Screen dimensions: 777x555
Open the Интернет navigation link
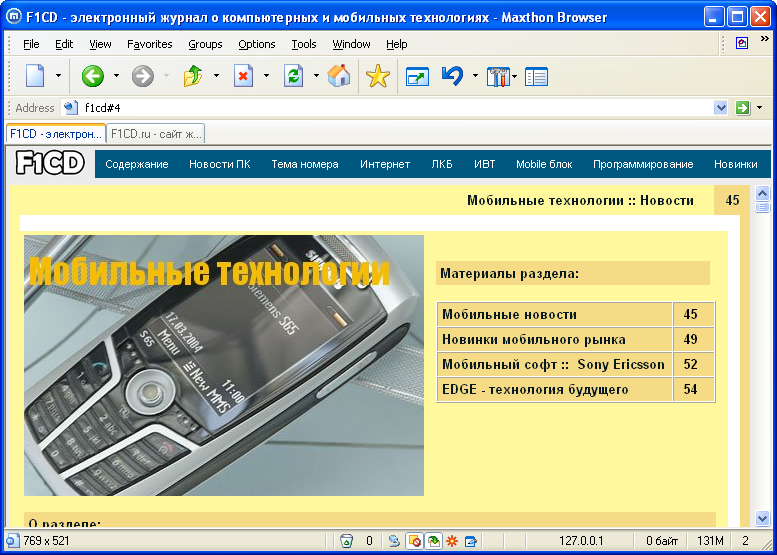(385, 164)
